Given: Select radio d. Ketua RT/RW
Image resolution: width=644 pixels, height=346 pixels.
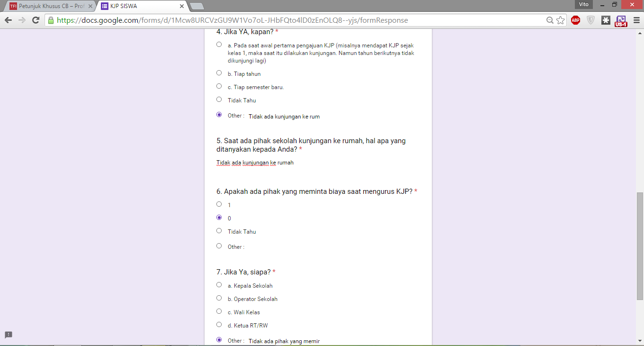Looking at the screenshot, I should tap(219, 325).
